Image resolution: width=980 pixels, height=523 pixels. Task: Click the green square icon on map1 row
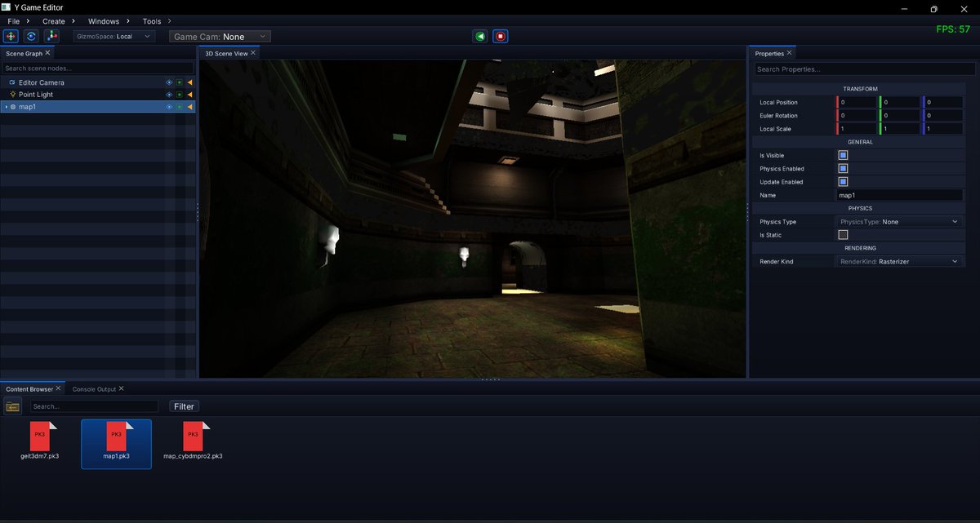pos(180,107)
